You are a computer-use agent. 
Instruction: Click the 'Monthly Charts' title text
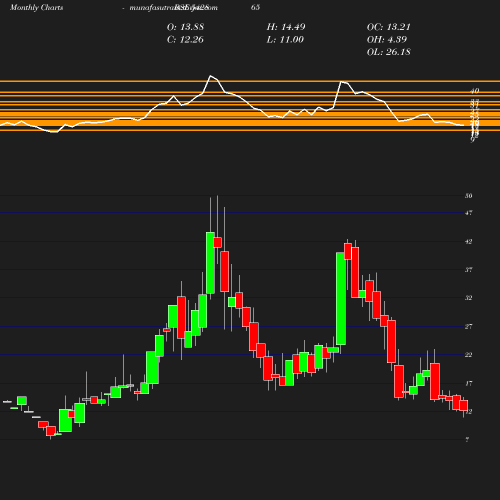tap(36, 8)
